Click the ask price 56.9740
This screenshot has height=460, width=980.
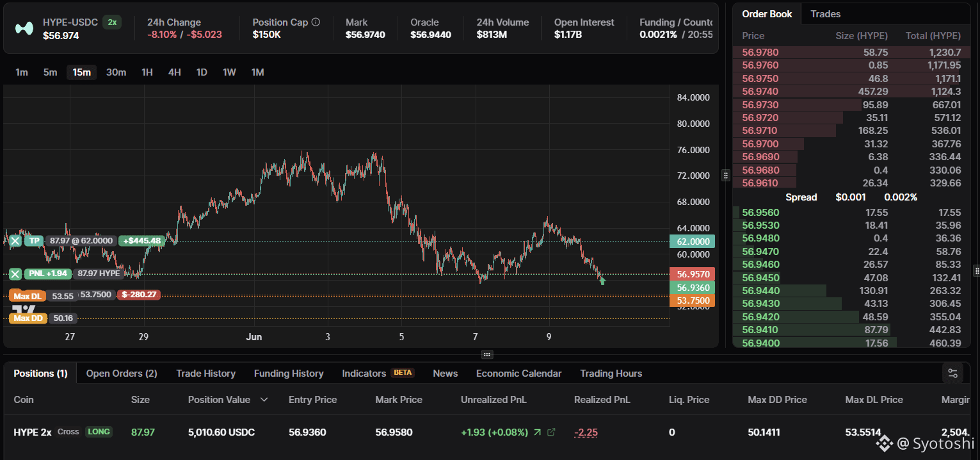(760, 92)
